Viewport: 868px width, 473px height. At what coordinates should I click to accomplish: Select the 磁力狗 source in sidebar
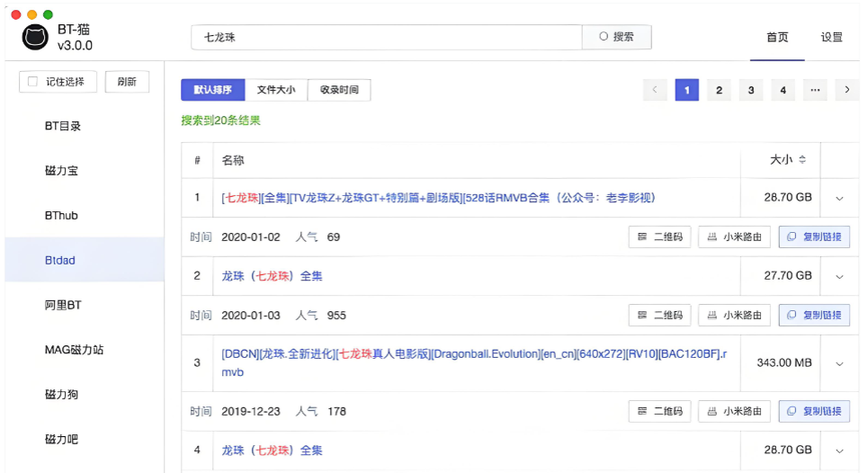[x=62, y=395]
